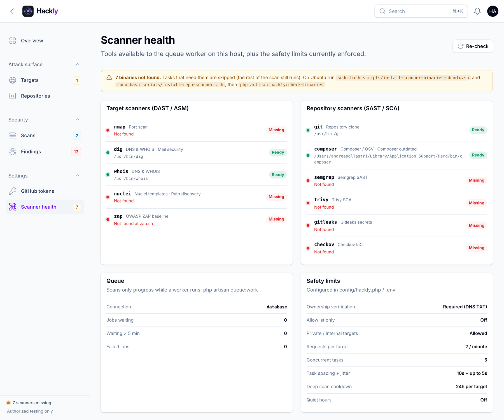The height and width of the screenshot is (420, 504).
Task: Click the Missing badge for semgrep
Action: 477,180
